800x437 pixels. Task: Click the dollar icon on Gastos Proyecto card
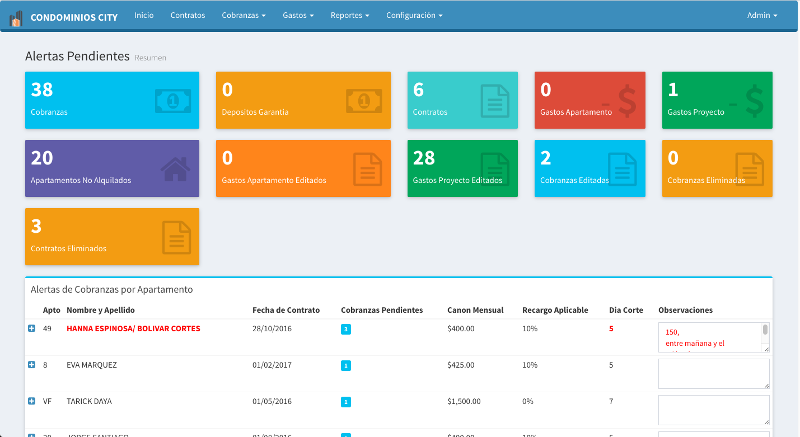tap(754, 101)
